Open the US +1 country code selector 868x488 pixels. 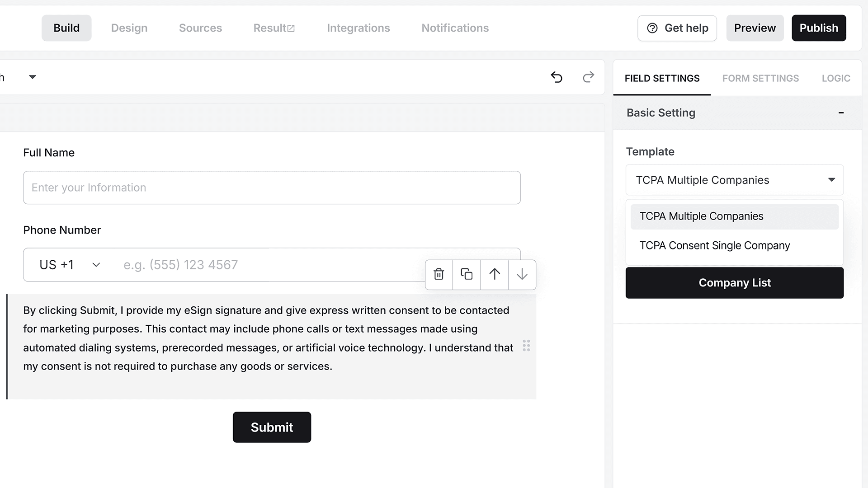[70, 265]
